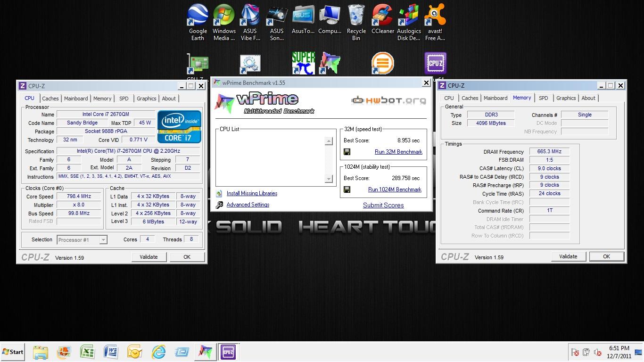Click Validate in the right CPU-Z window
Viewport: 644px width, 362px height.
pos(568,256)
